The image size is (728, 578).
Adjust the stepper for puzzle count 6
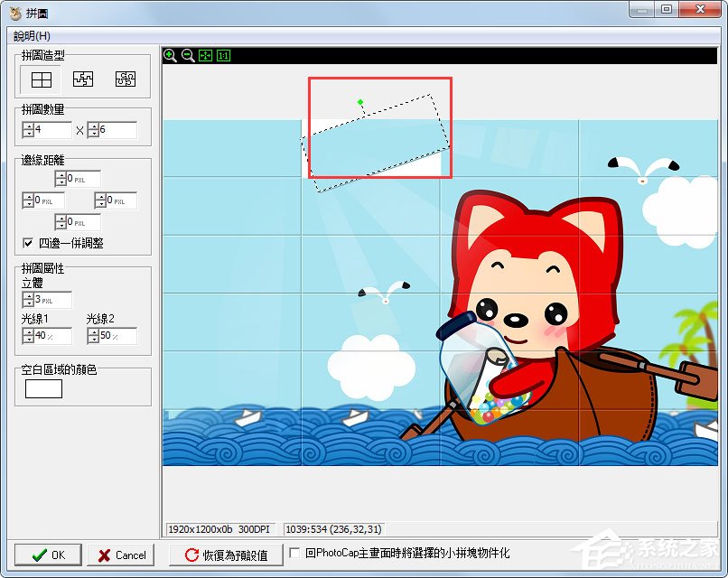point(93,130)
